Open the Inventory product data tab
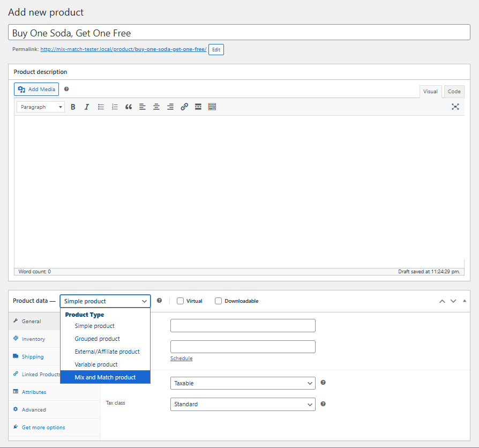This screenshot has width=479, height=448. click(x=34, y=339)
